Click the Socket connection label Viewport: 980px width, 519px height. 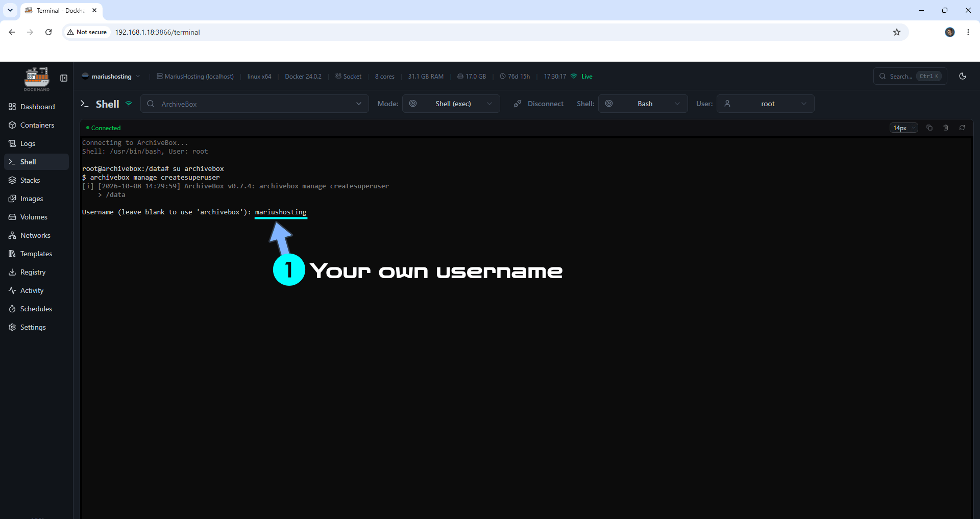[349, 77]
